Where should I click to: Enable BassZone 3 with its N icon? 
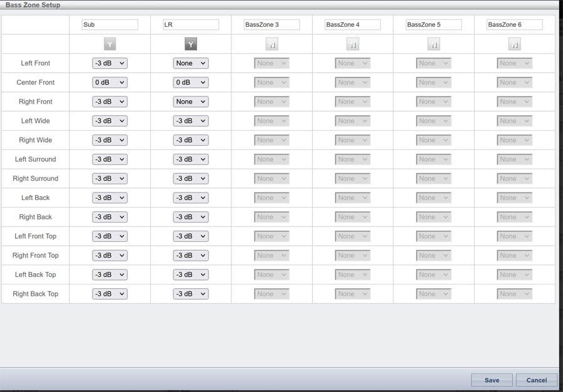pos(272,44)
